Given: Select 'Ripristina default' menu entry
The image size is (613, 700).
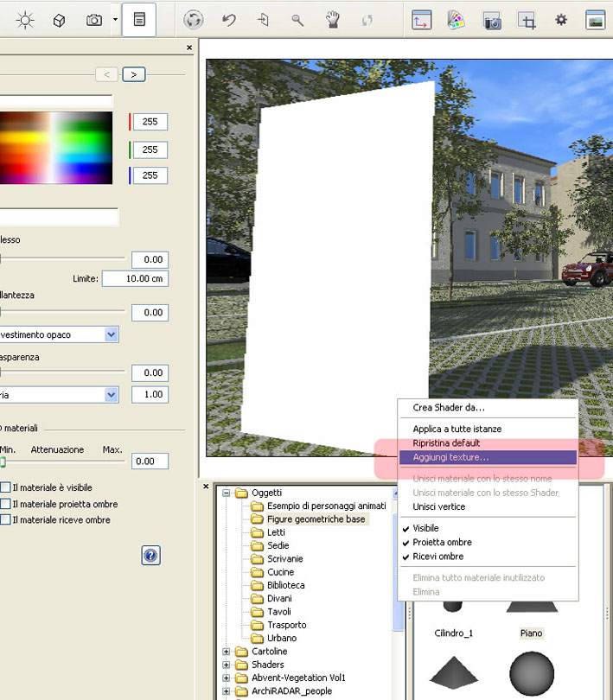Looking at the screenshot, I should (446, 443).
